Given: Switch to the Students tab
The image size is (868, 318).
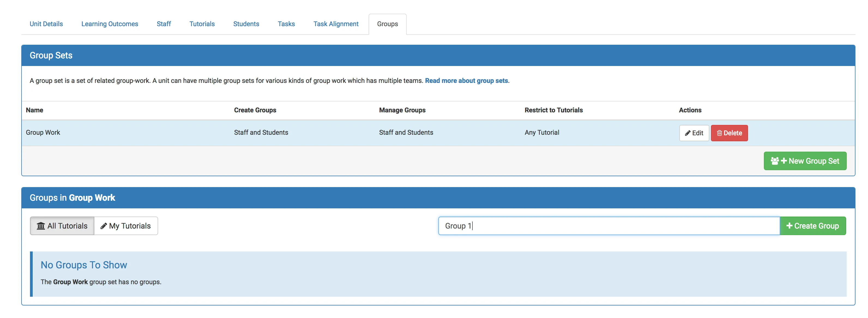Looking at the screenshot, I should pos(246,24).
